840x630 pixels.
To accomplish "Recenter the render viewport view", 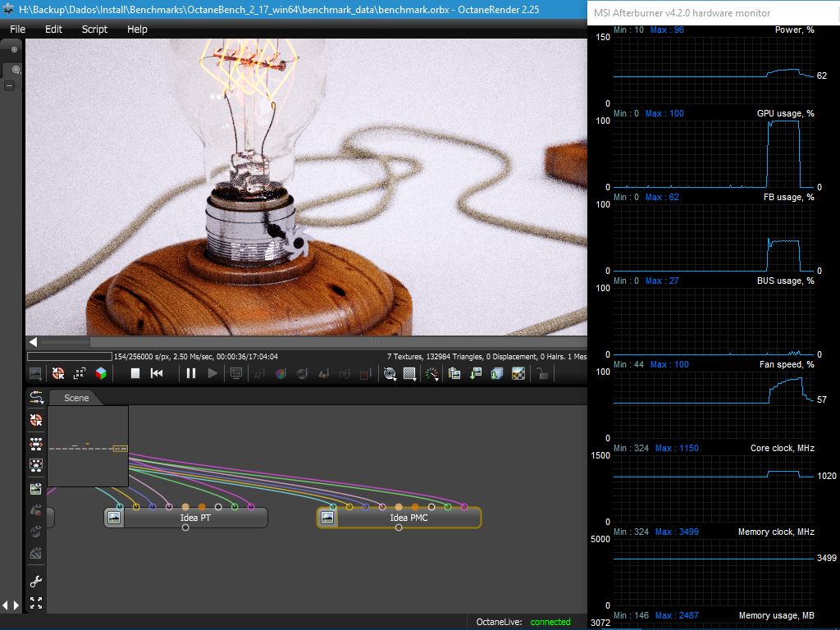I will coord(58,373).
